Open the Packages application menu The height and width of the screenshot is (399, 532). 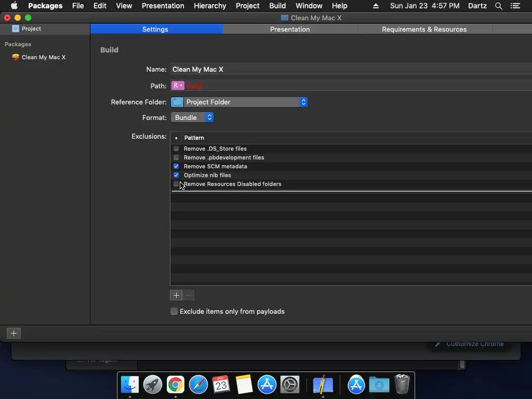click(x=45, y=6)
